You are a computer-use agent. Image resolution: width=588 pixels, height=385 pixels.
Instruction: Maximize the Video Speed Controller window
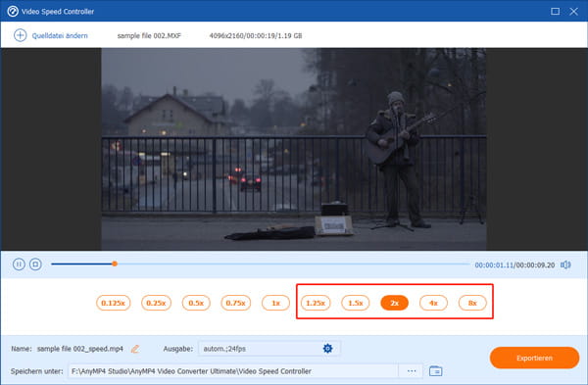555,11
